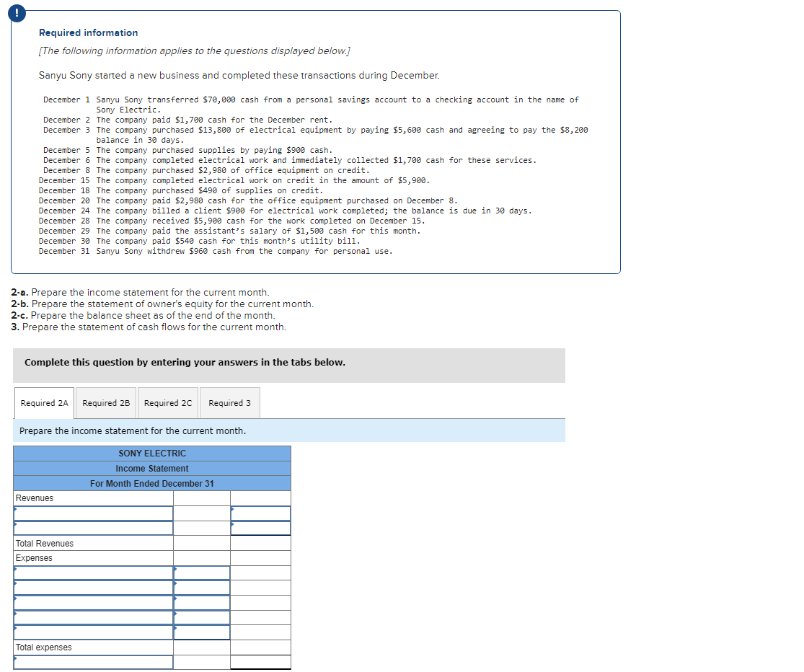This screenshot has width=804, height=672.
Task: Select the Required 2A tab
Action: point(44,403)
